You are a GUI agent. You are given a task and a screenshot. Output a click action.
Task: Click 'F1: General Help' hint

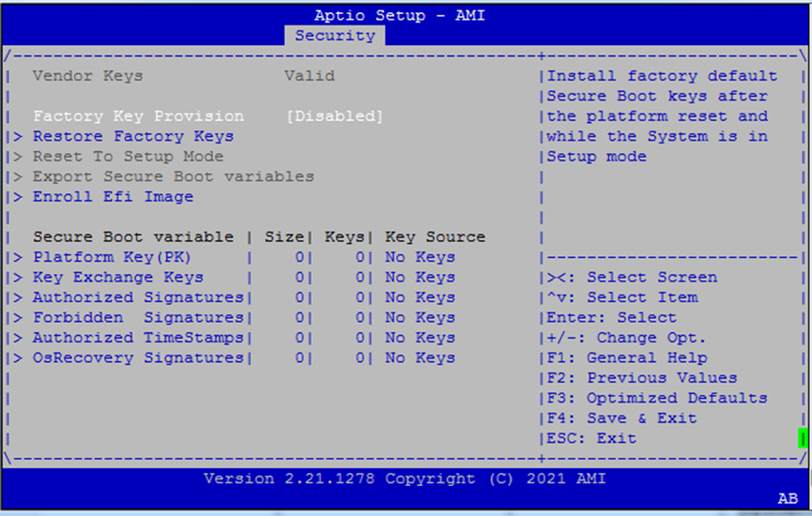tap(627, 358)
